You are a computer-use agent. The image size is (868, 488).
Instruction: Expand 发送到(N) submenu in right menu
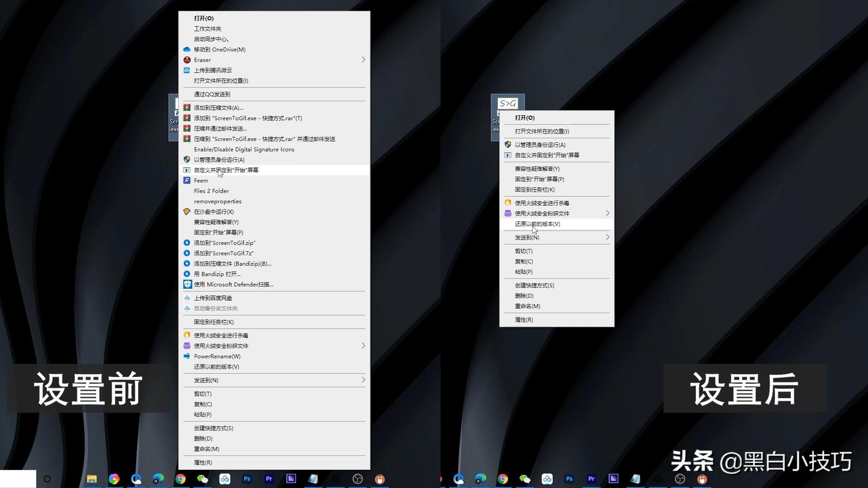tap(607, 237)
